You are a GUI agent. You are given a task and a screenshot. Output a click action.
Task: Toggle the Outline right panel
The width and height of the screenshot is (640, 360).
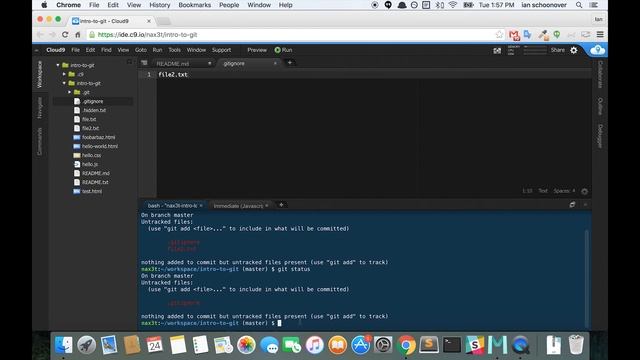600,106
